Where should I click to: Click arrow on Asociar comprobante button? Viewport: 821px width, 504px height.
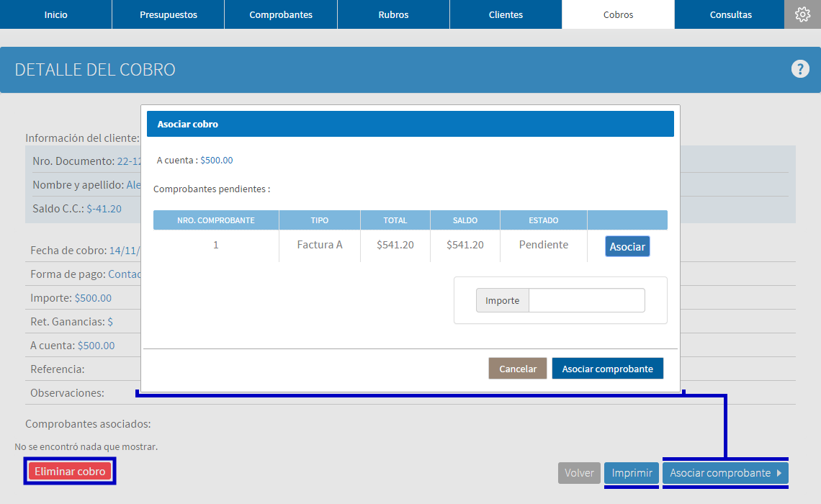(779, 473)
